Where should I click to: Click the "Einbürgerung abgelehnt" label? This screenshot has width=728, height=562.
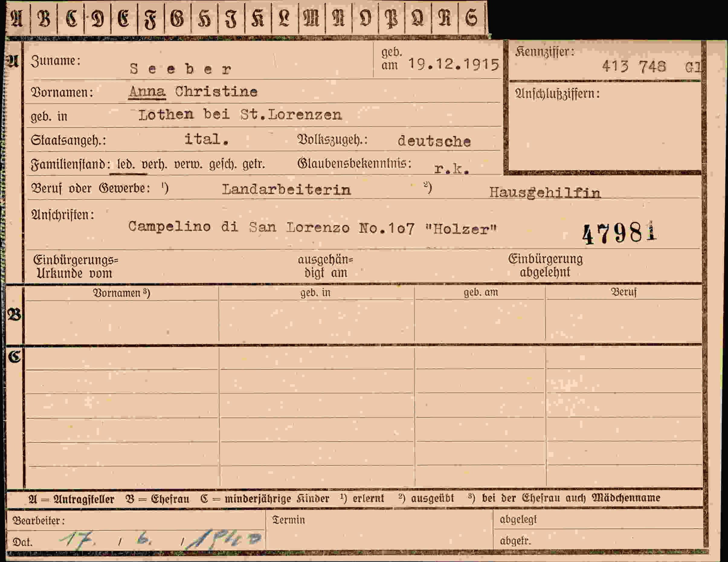(x=545, y=265)
